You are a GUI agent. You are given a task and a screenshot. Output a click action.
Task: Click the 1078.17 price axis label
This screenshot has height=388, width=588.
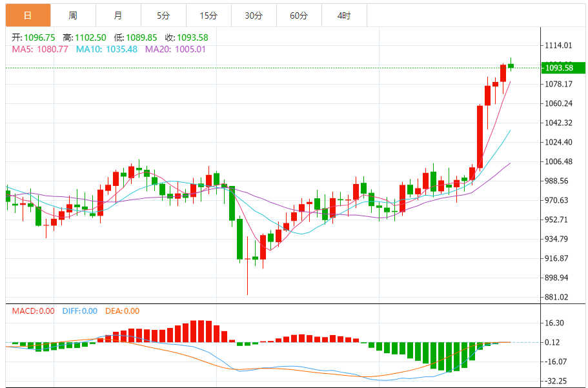(x=558, y=84)
